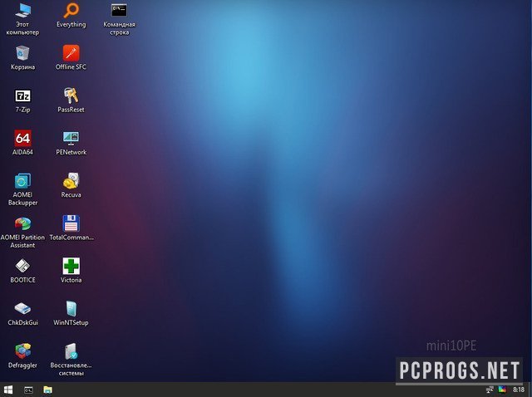Click the Show desktop strip at taskbar end

(x=530, y=390)
